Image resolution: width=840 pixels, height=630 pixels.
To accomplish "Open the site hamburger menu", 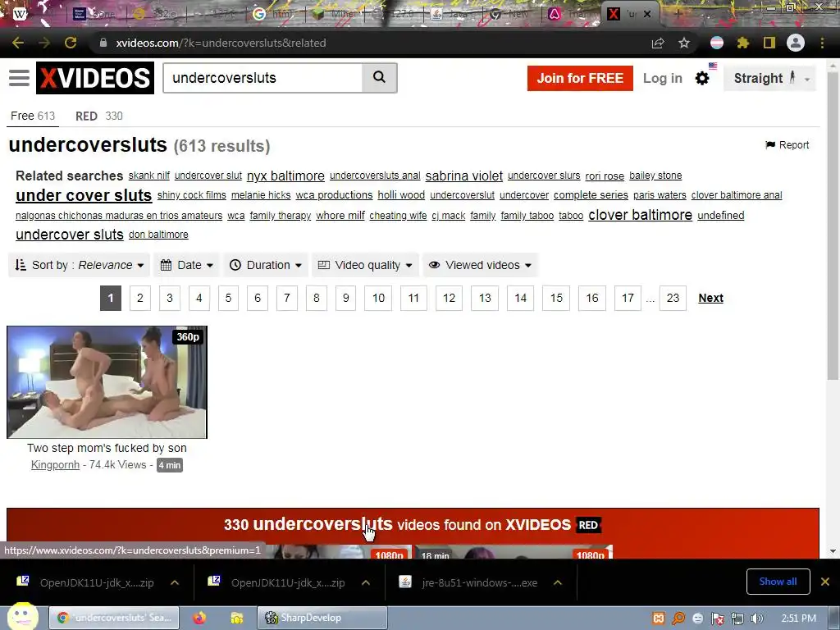I will click(20, 78).
